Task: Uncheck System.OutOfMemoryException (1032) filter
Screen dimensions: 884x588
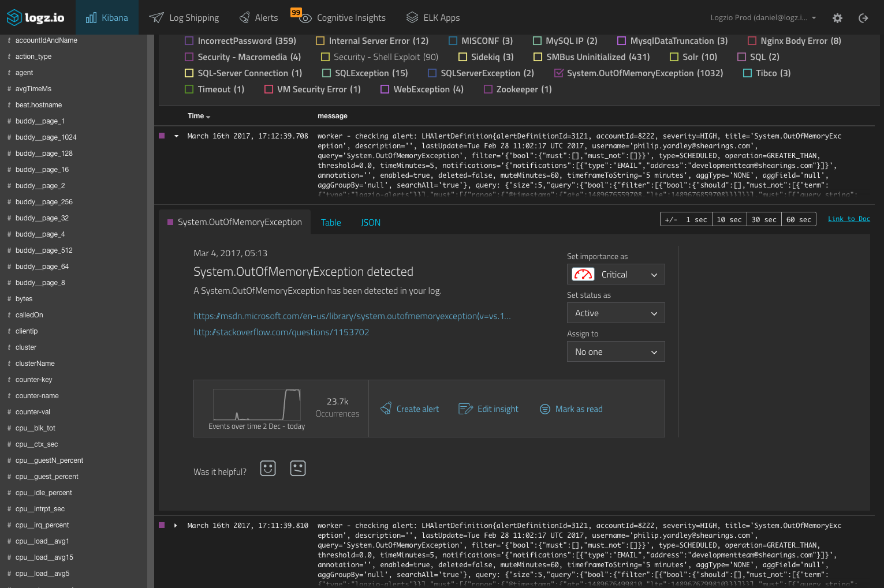Action: (558, 73)
